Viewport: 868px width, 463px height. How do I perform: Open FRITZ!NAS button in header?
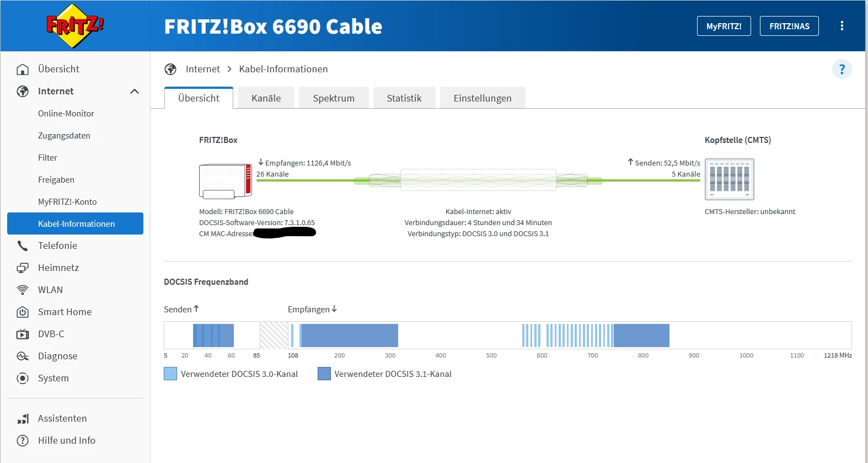click(789, 26)
